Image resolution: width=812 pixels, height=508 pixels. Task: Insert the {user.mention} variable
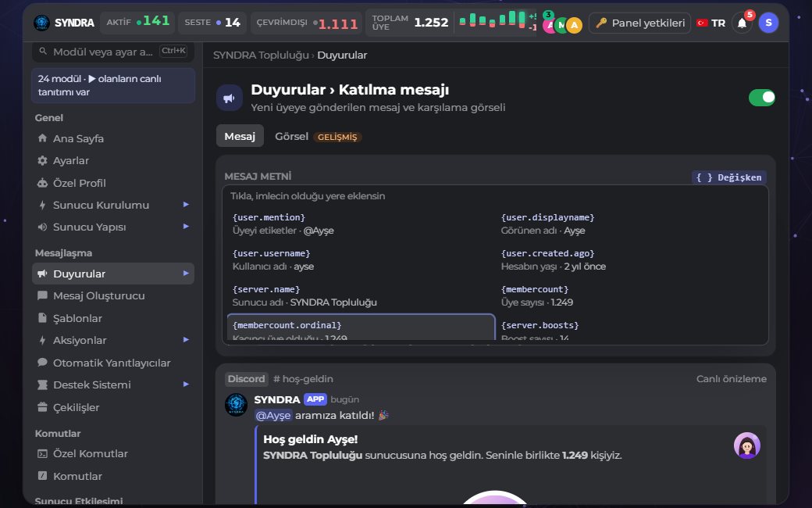361,224
